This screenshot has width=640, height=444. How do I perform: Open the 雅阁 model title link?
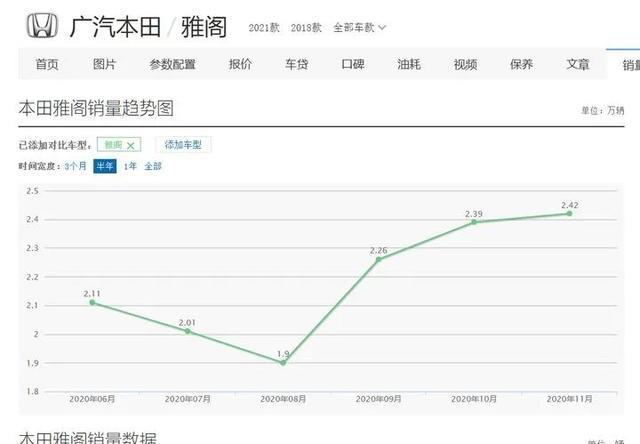click(204, 27)
